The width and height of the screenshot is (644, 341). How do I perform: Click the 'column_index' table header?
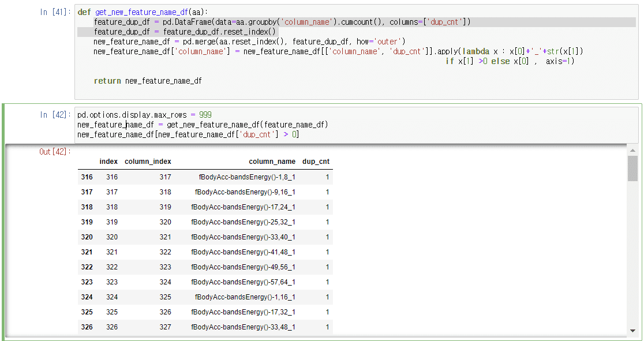tap(148, 162)
